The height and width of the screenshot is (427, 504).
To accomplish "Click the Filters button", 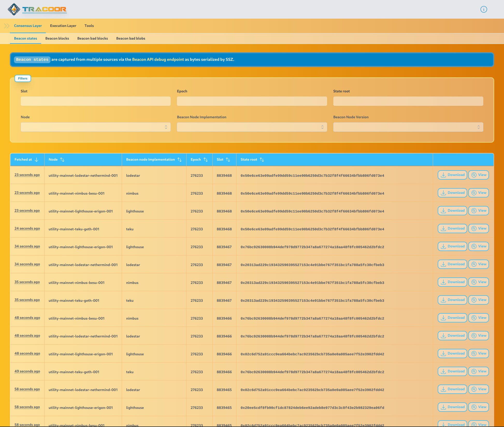I will 23,78.
